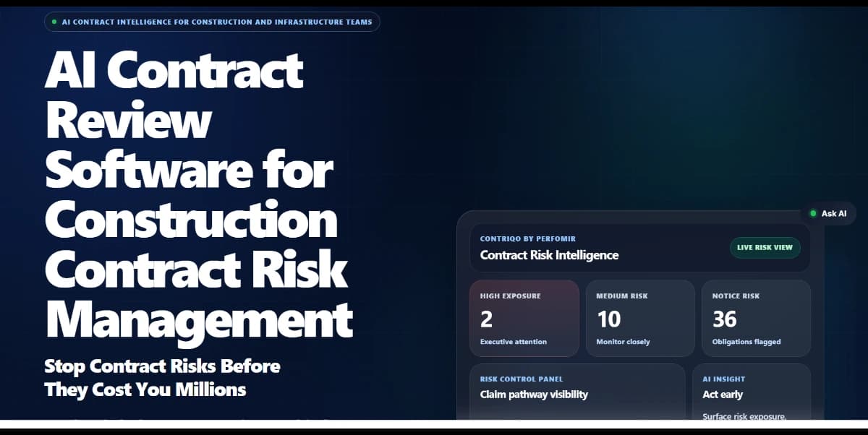The height and width of the screenshot is (435, 868).
Task: Click the number 2 in High Exposure
Action: pyautogui.click(x=486, y=319)
